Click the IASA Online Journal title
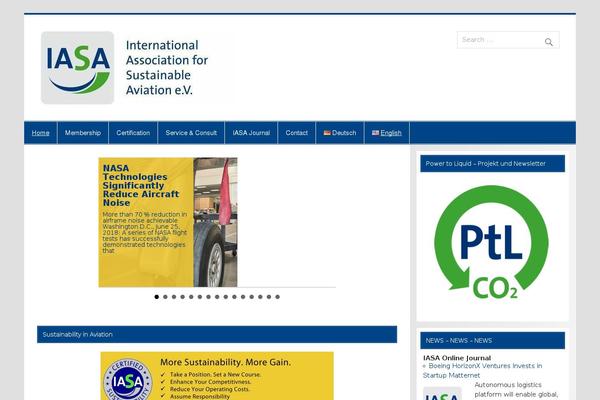The height and width of the screenshot is (400, 600). (x=457, y=358)
